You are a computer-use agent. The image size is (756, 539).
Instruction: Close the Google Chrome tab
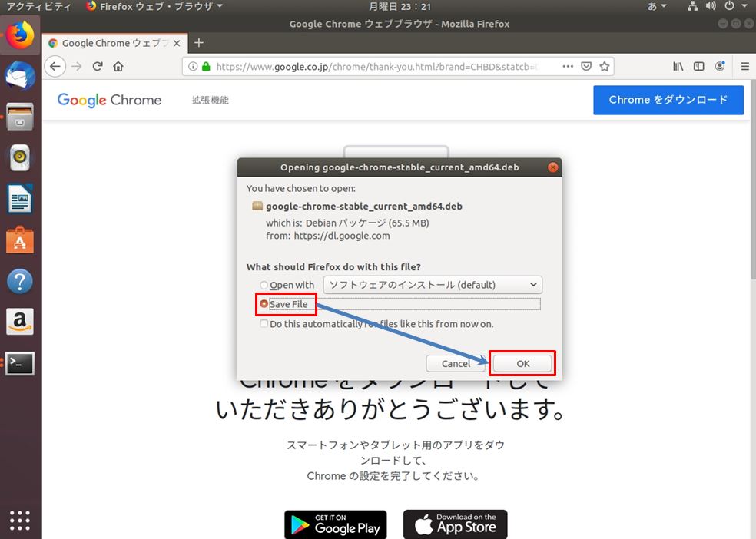tap(177, 43)
